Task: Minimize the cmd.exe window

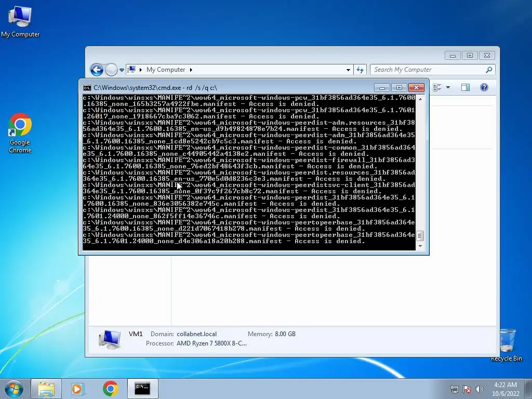Action: click(x=382, y=87)
